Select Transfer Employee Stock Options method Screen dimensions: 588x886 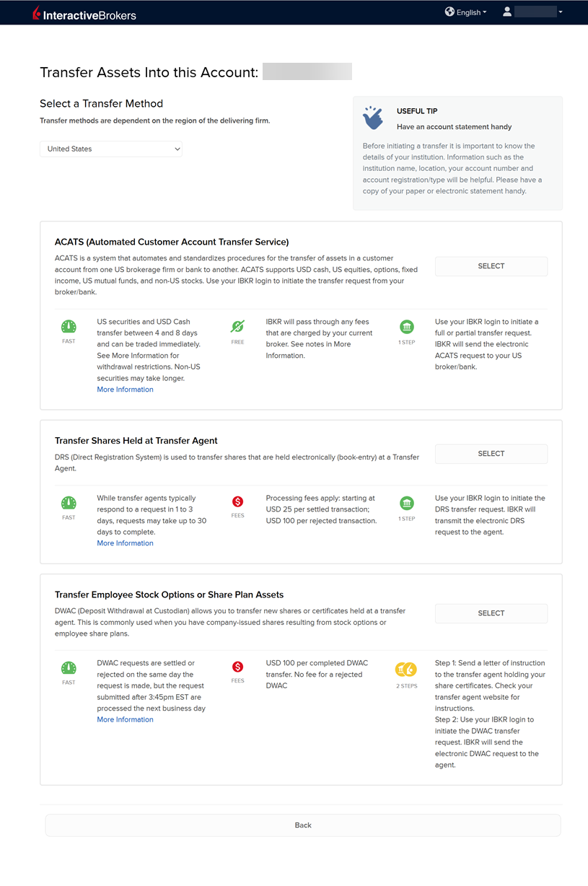click(x=491, y=613)
